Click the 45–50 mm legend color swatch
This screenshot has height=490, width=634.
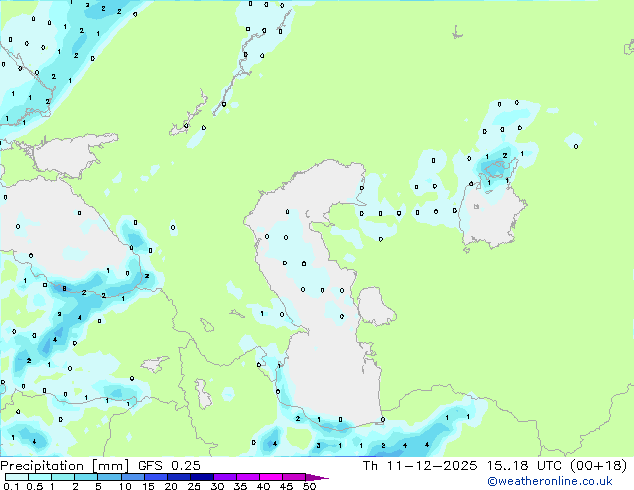(x=294, y=477)
